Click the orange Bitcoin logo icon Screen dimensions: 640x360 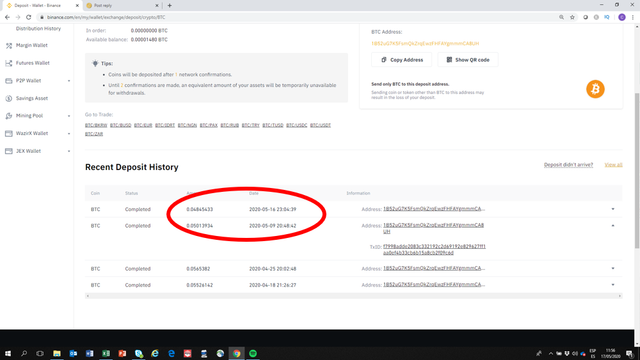[595, 89]
